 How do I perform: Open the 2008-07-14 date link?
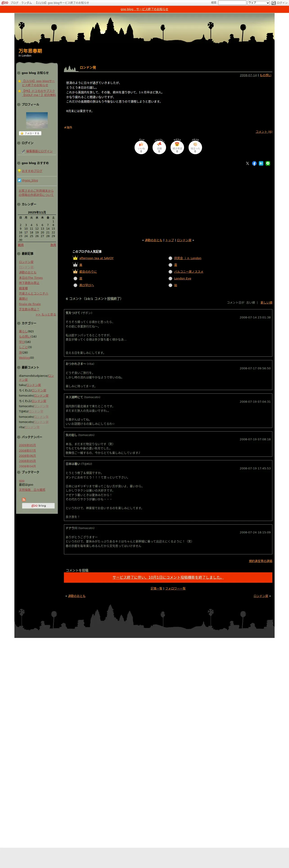coord(248,75)
